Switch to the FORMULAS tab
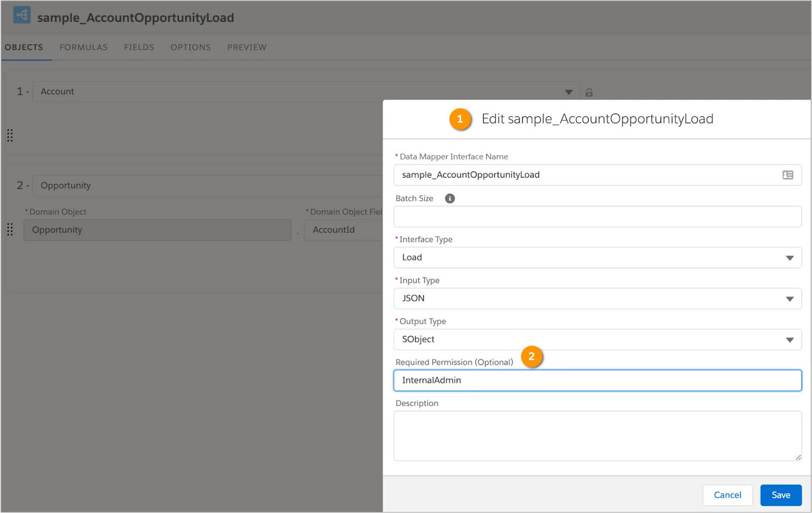Image resolution: width=812 pixels, height=513 pixels. pos(84,47)
